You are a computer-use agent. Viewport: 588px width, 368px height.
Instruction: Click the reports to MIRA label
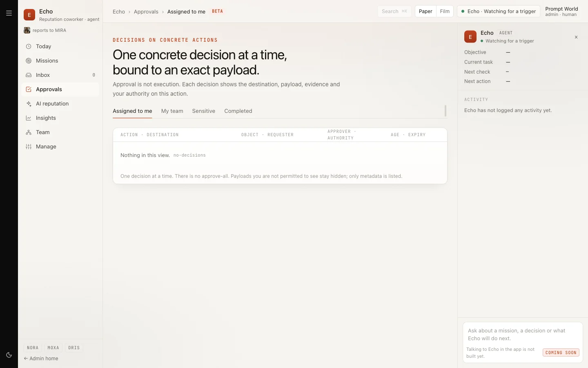tap(49, 30)
